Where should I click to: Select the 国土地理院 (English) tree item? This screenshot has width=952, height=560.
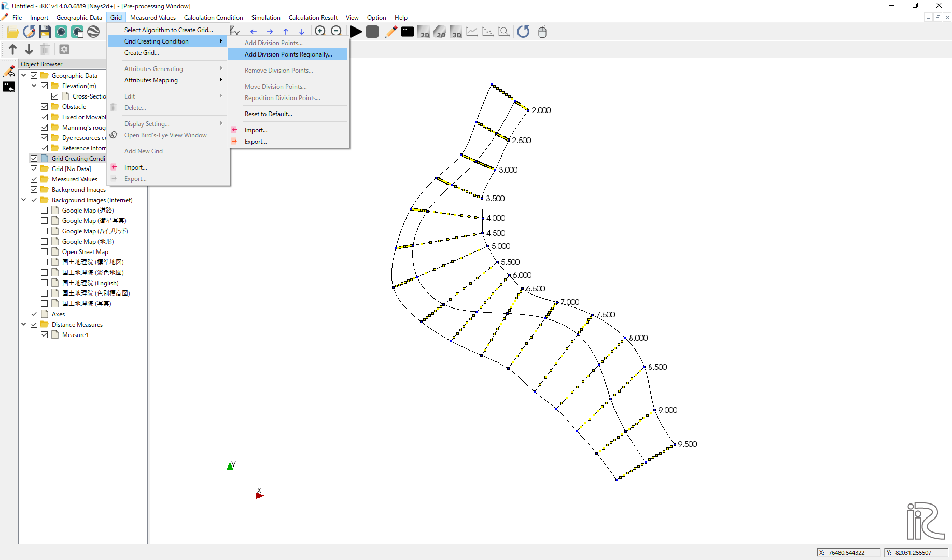tap(90, 283)
